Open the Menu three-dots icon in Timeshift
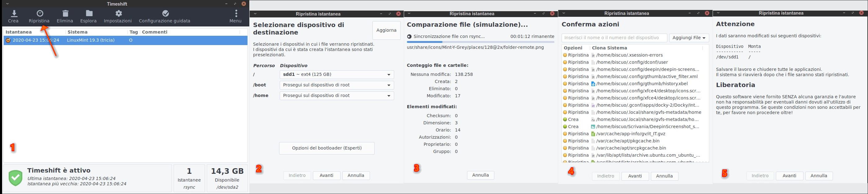Screen dimensions: 868x194 click(236, 13)
